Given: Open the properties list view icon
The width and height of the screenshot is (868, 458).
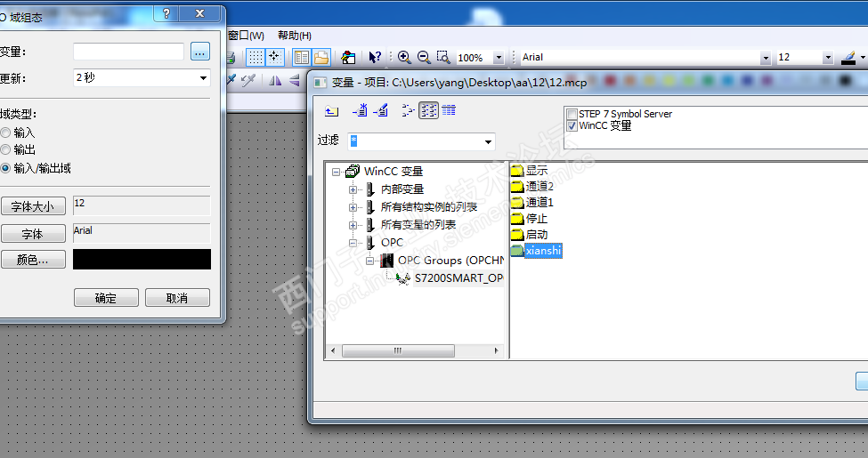Looking at the screenshot, I should click(302, 57).
